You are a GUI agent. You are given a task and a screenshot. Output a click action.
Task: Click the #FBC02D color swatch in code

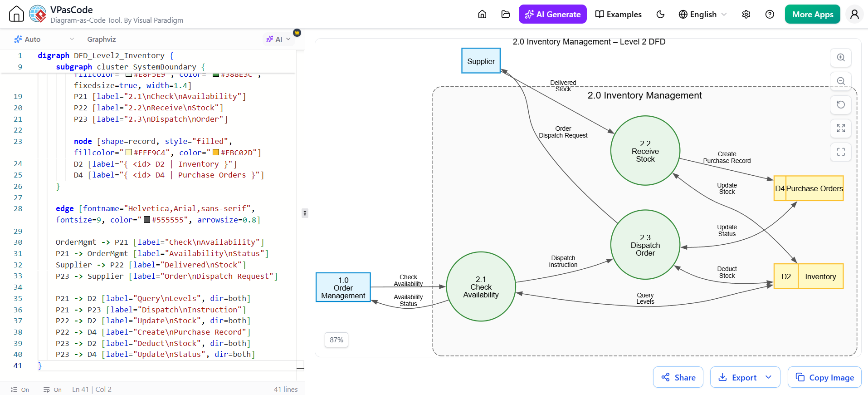pos(216,153)
